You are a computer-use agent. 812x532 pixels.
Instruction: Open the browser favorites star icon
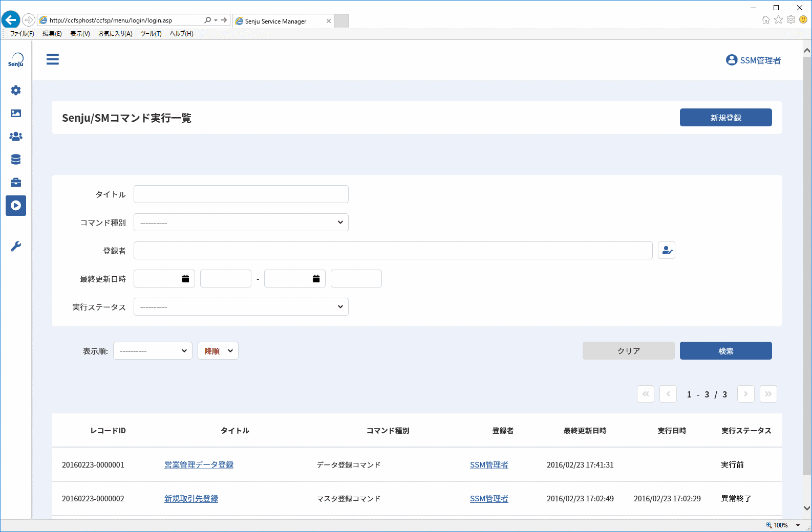[x=779, y=20]
